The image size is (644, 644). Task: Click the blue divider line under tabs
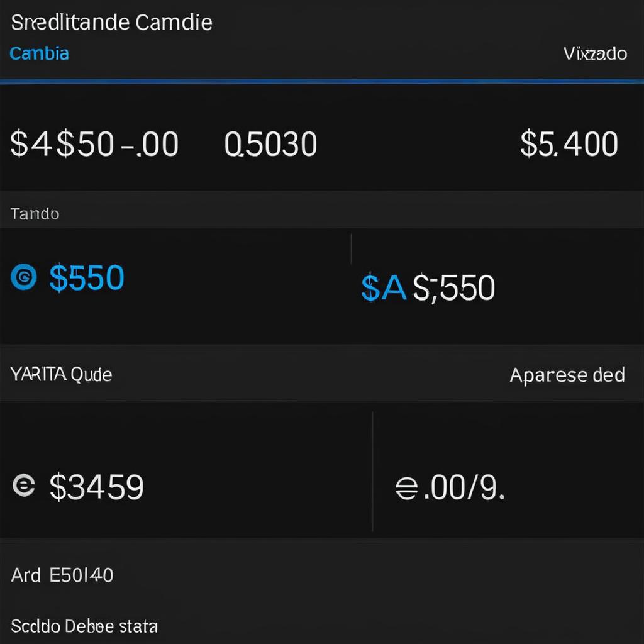click(x=322, y=81)
